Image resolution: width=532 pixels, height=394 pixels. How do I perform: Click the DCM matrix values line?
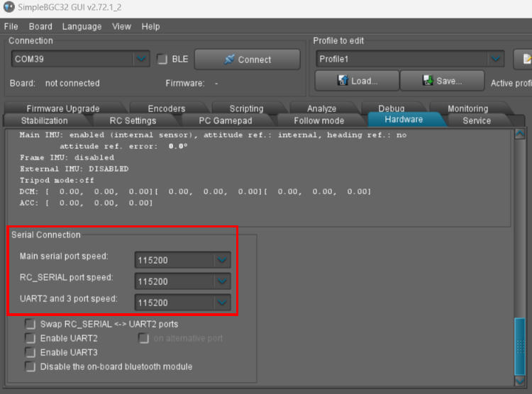195,191
